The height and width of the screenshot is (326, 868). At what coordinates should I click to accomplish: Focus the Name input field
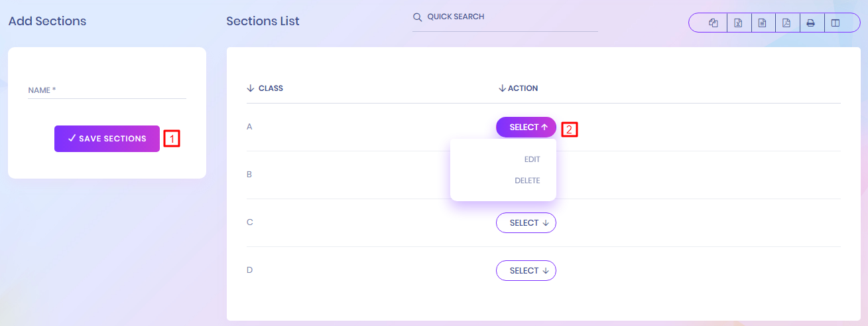pyautogui.click(x=107, y=90)
